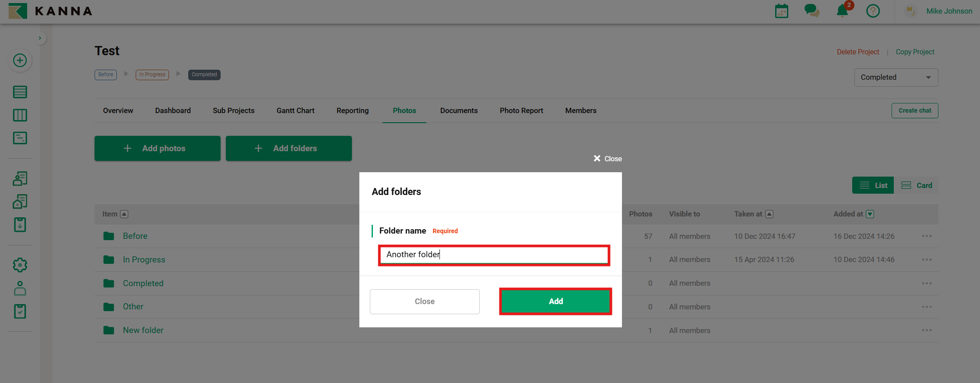Screen dimensions: 980x383
Task: Open the Completed status dropdown
Action: coord(896,78)
